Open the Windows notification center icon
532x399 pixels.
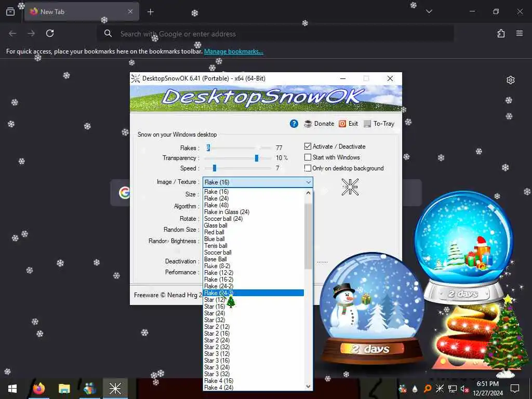click(515, 389)
